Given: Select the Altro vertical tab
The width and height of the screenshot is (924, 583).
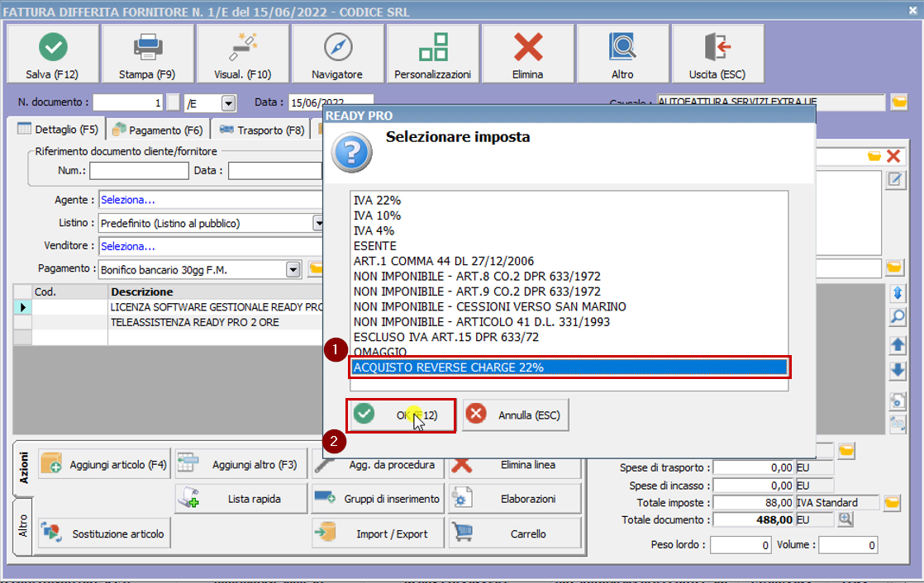Looking at the screenshot, I should [23, 525].
